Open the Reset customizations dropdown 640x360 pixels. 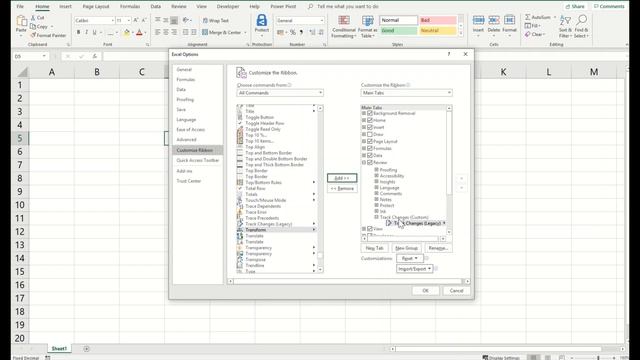(x=410, y=258)
